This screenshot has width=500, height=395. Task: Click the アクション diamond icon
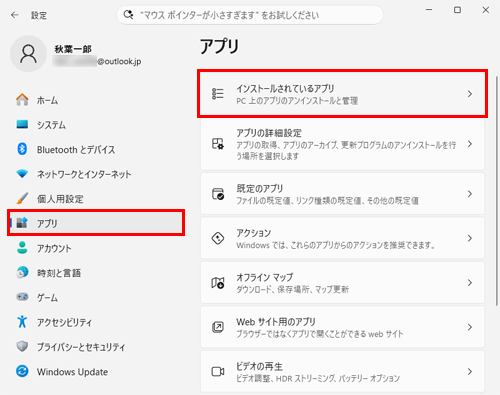218,238
